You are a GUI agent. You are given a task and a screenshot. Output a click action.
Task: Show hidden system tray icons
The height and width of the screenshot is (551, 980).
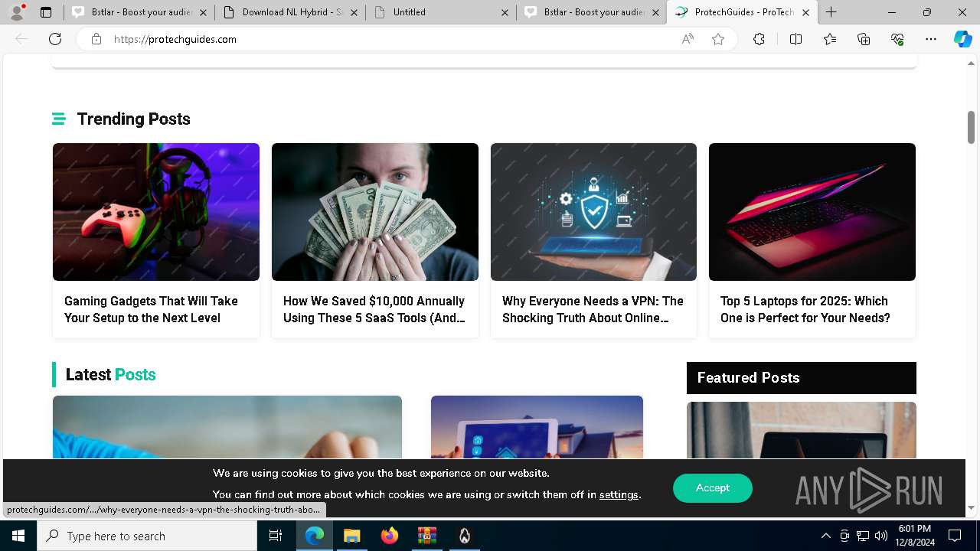(x=825, y=536)
